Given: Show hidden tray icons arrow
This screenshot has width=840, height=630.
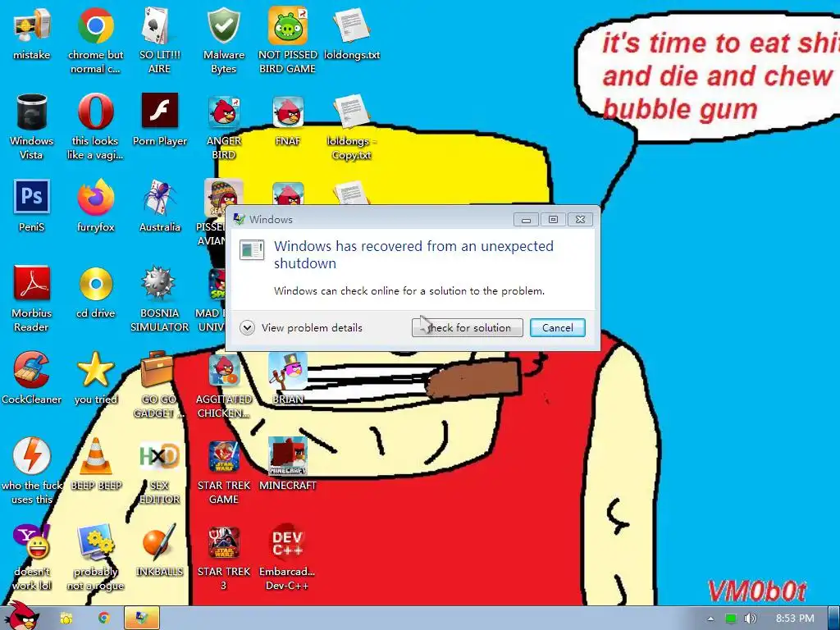Looking at the screenshot, I should point(710,619).
